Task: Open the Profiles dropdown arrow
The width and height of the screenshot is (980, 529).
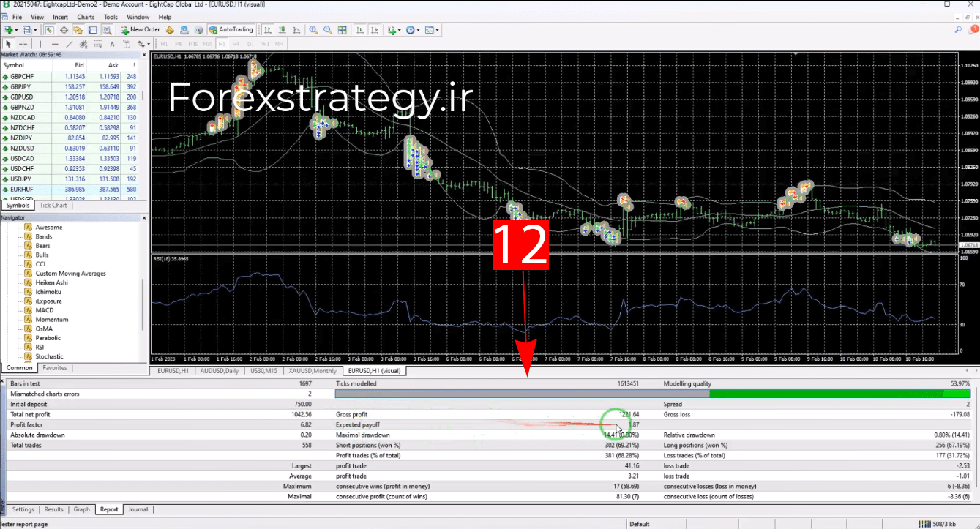Action: coord(35,30)
